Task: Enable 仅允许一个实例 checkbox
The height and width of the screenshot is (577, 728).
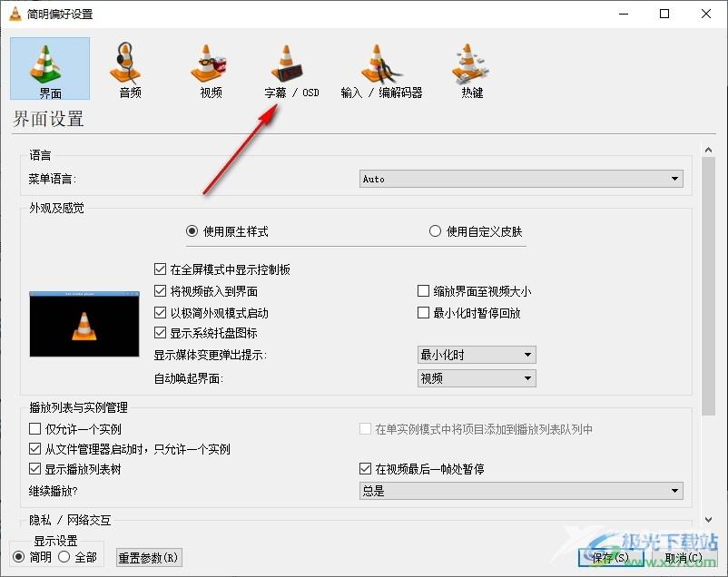Action: tap(34, 428)
